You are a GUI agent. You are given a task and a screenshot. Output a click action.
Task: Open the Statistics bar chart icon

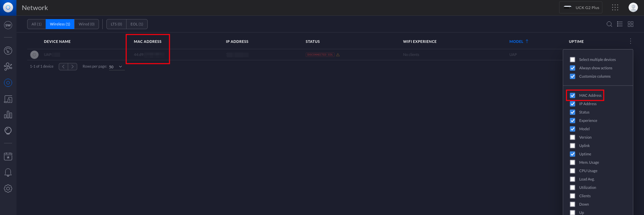[8, 115]
